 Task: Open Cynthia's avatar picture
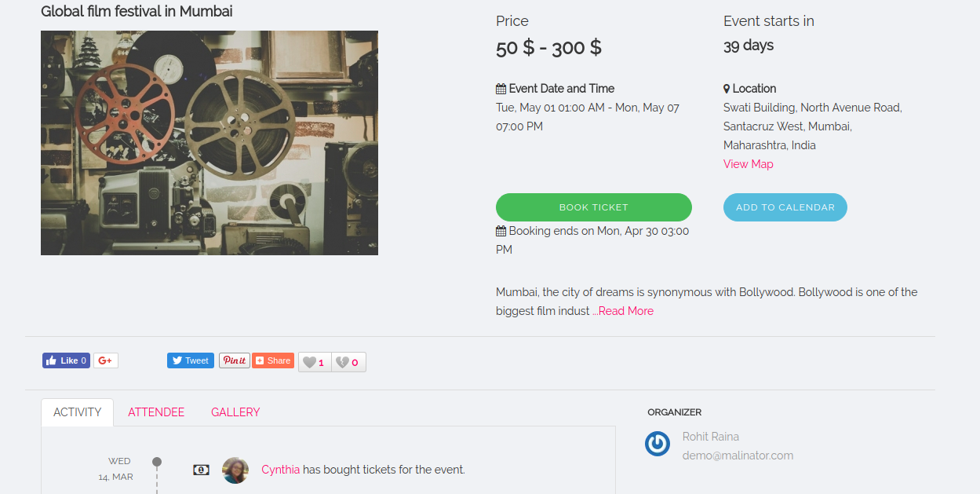click(x=235, y=470)
